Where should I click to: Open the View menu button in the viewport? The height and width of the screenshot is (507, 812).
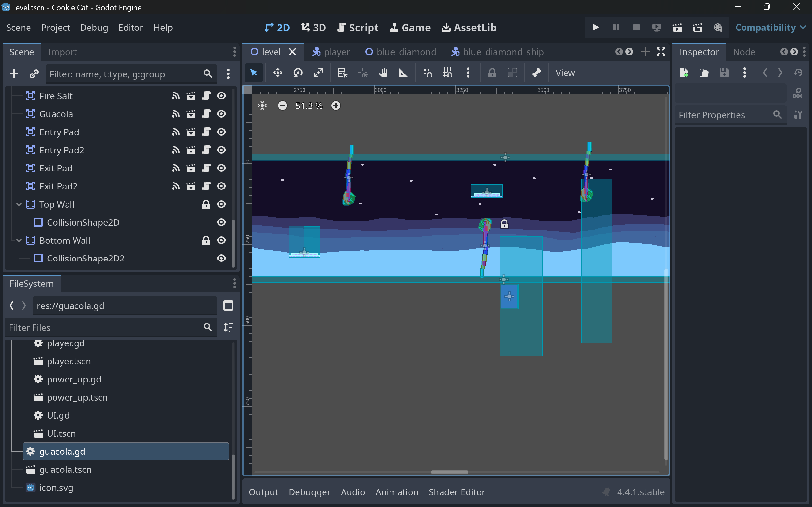coord(565,73)
